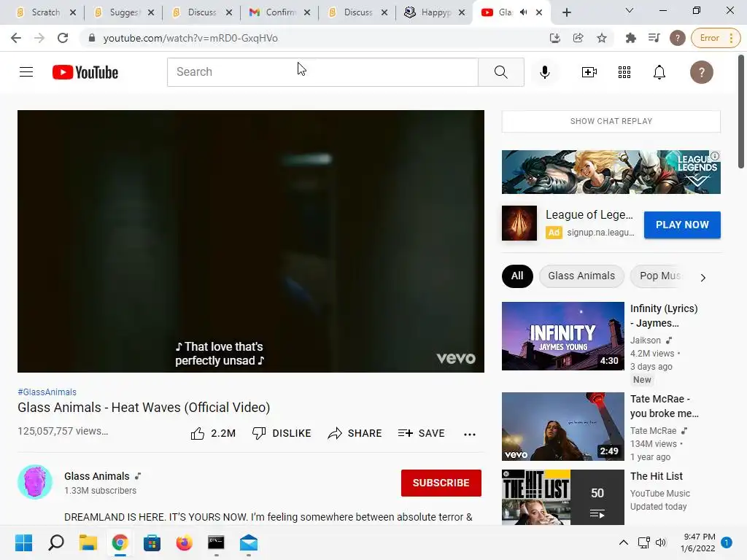Save the video to a playlist
Viewport: 747px width, 560px height.
pos(421,433)
